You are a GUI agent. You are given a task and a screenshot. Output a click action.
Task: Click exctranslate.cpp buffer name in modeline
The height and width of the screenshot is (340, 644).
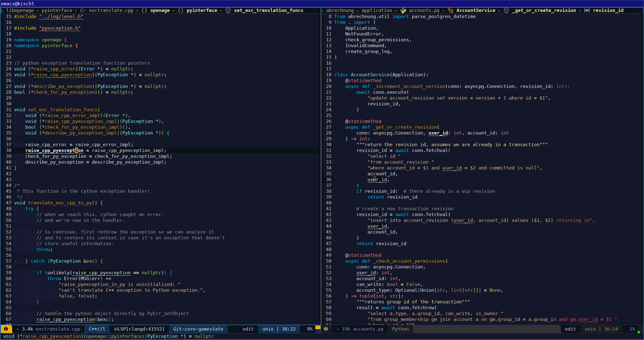(x=58, y=329)
